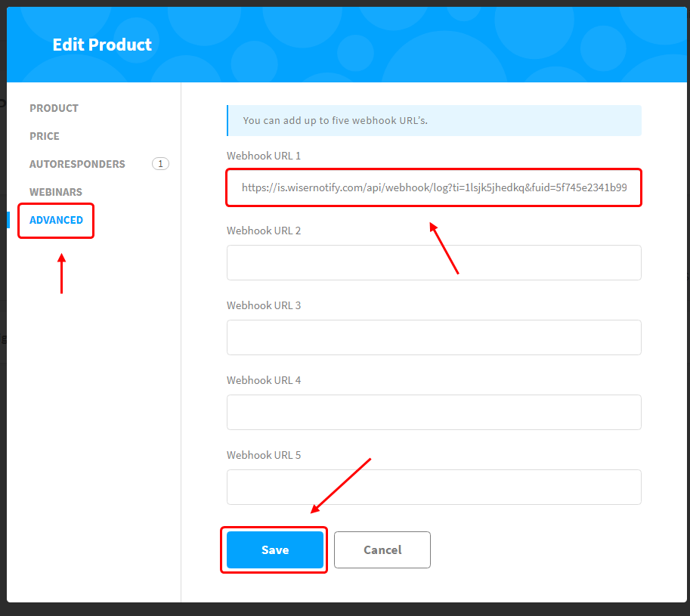Select the Webhook URL 3 text box
The width and height of the screenshot is (690, 616).
(434, 337)
